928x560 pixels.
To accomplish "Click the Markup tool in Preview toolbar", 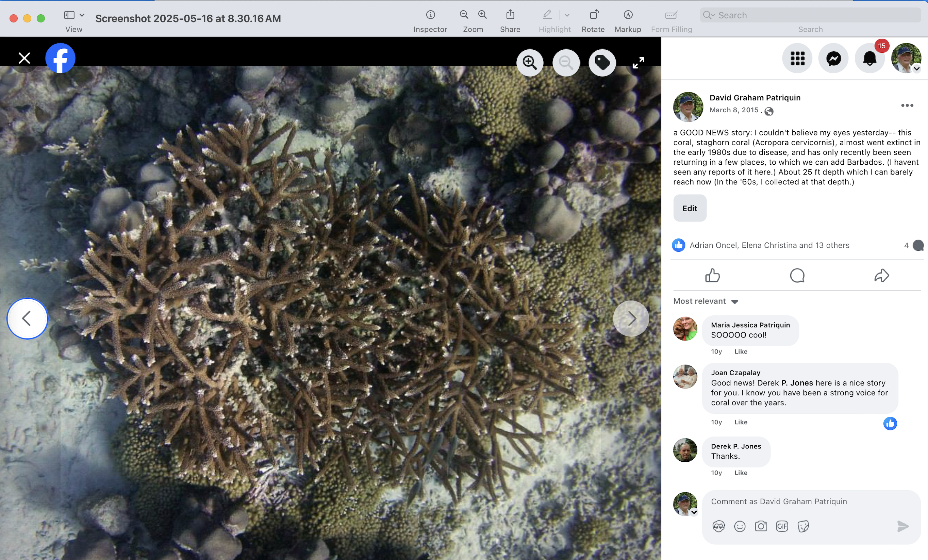I will 627,15.
